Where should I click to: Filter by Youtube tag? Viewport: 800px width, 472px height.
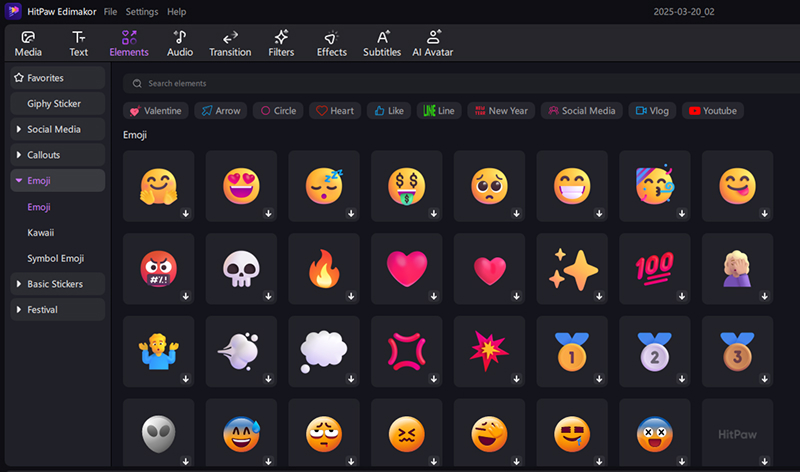[713, 111]
